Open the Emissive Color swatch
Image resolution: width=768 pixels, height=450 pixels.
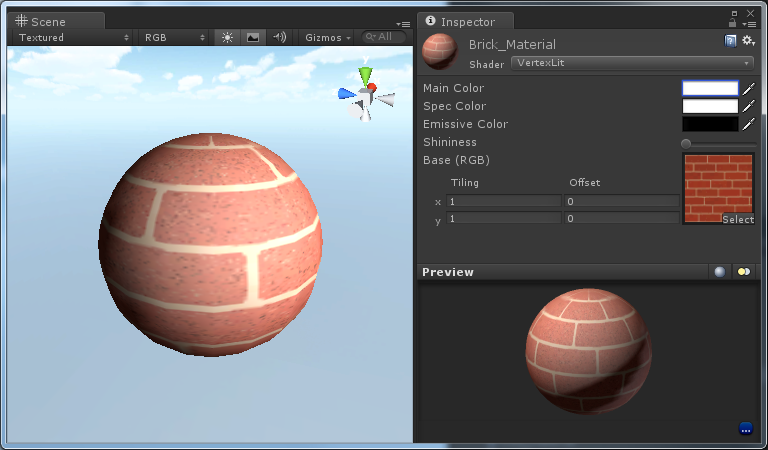coord(710,124)
